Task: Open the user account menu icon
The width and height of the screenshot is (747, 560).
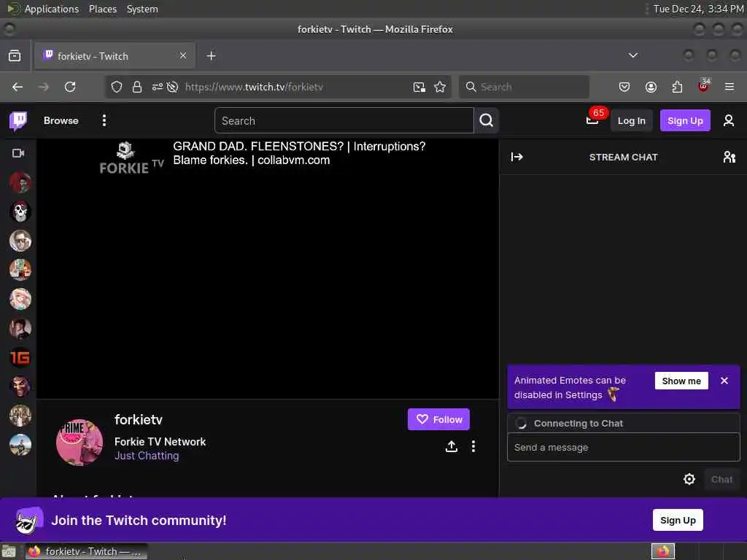Action: [x=729, y=120]
